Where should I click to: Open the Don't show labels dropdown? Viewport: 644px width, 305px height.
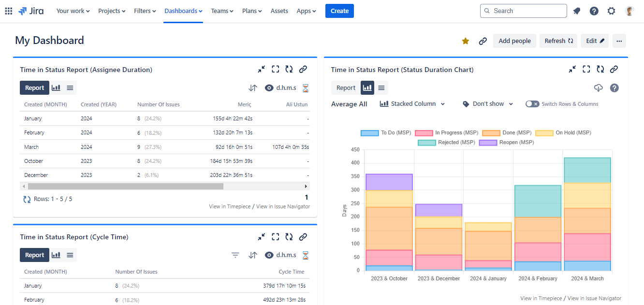click(x=487, y=104)
